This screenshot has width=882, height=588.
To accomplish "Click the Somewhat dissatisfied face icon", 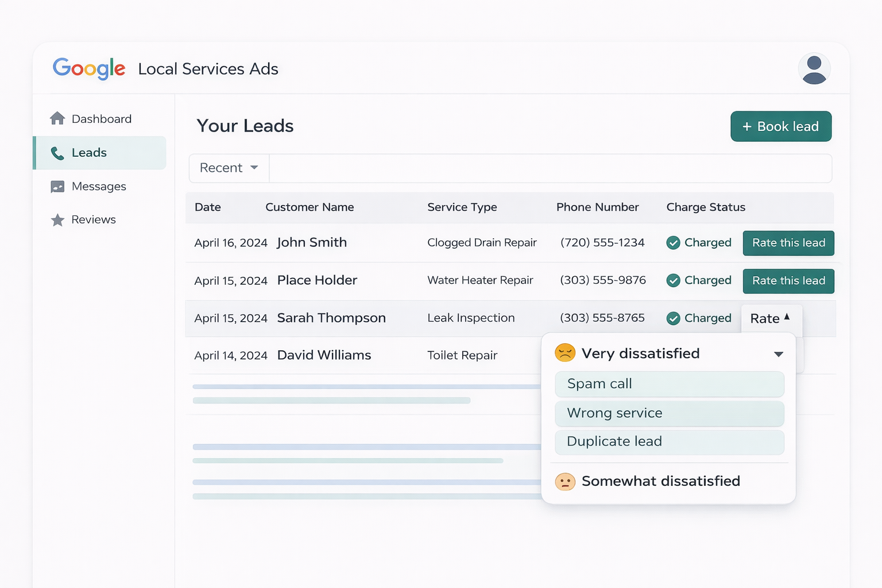I will point(566,482).
